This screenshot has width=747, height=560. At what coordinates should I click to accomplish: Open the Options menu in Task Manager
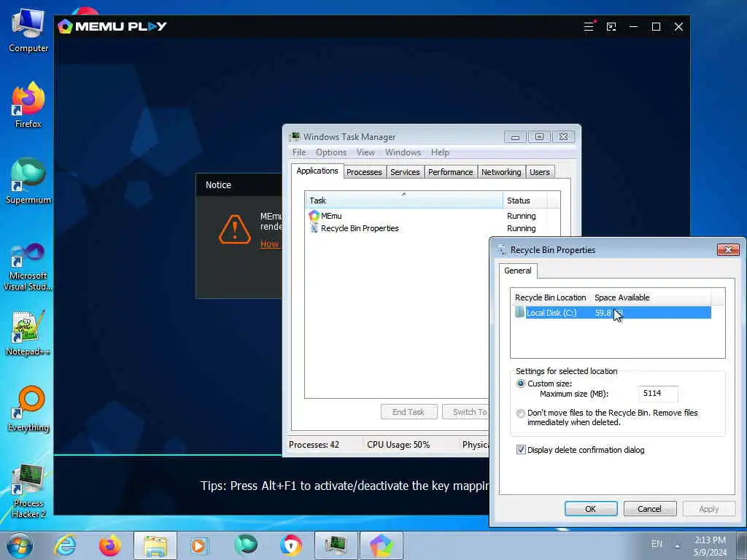tap(331, 152)
